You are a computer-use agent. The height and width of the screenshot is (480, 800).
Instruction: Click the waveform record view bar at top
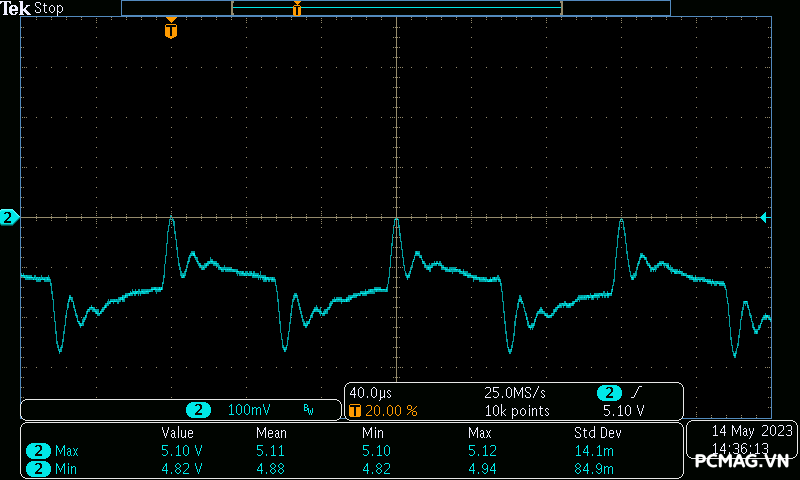click(x=396, y=8)
